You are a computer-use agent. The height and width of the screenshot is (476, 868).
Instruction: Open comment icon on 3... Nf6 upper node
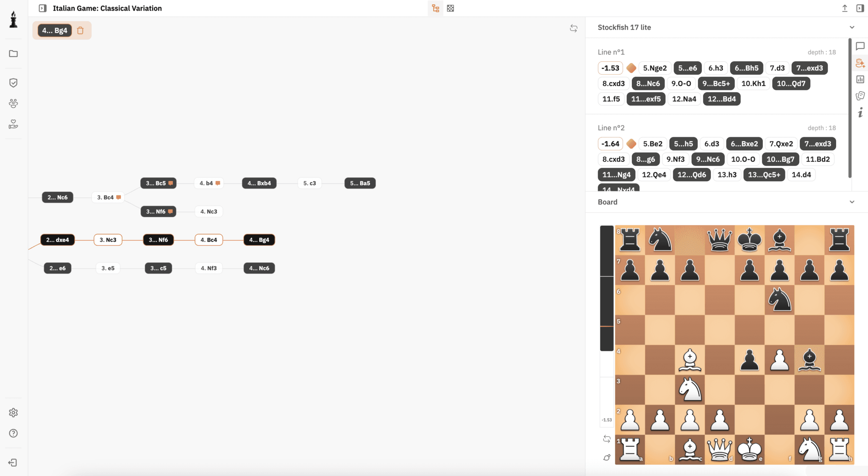point(170,211)
